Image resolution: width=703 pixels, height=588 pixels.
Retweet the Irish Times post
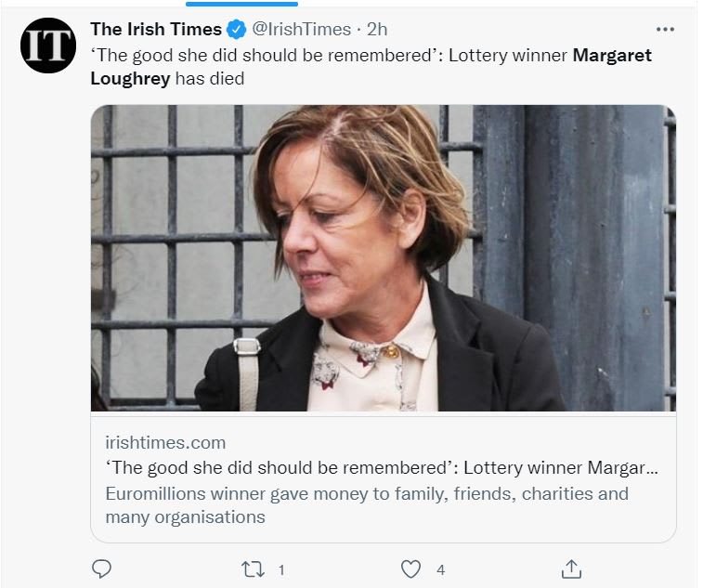(253, 568)
